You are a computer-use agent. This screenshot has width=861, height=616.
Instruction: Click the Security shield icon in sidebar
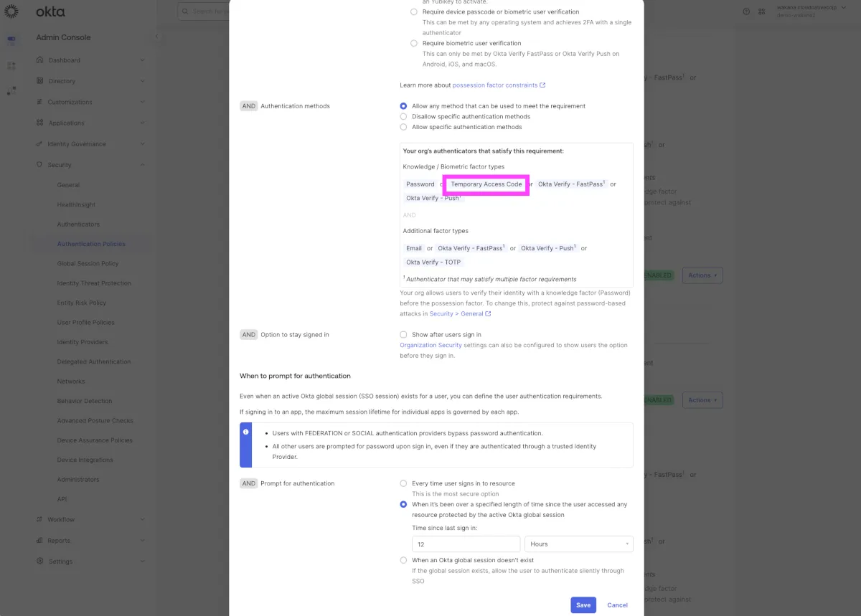tap(40, 165)
